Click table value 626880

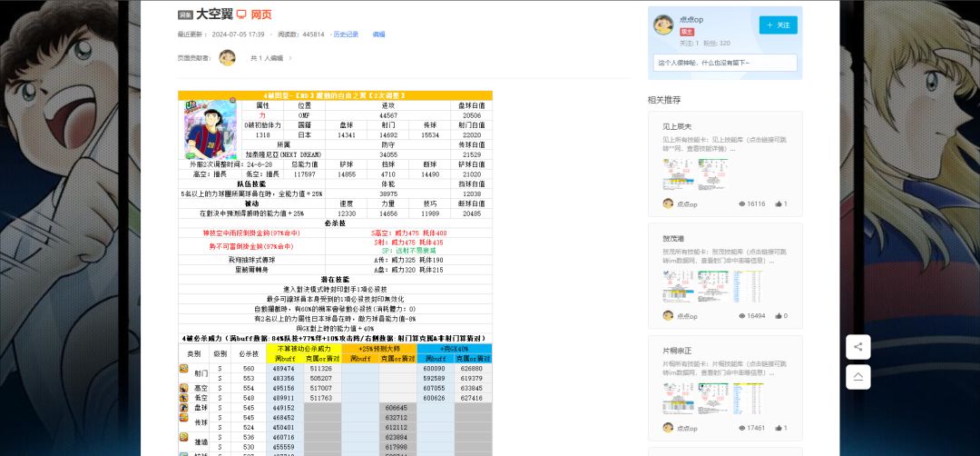(x=473, y=369)
